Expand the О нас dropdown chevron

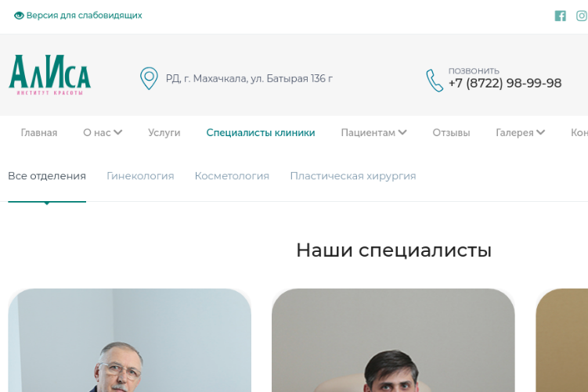[117, 132]
